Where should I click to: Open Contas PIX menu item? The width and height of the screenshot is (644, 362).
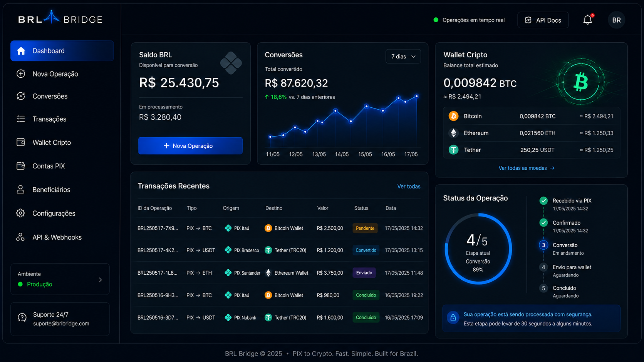click(49, 166)
